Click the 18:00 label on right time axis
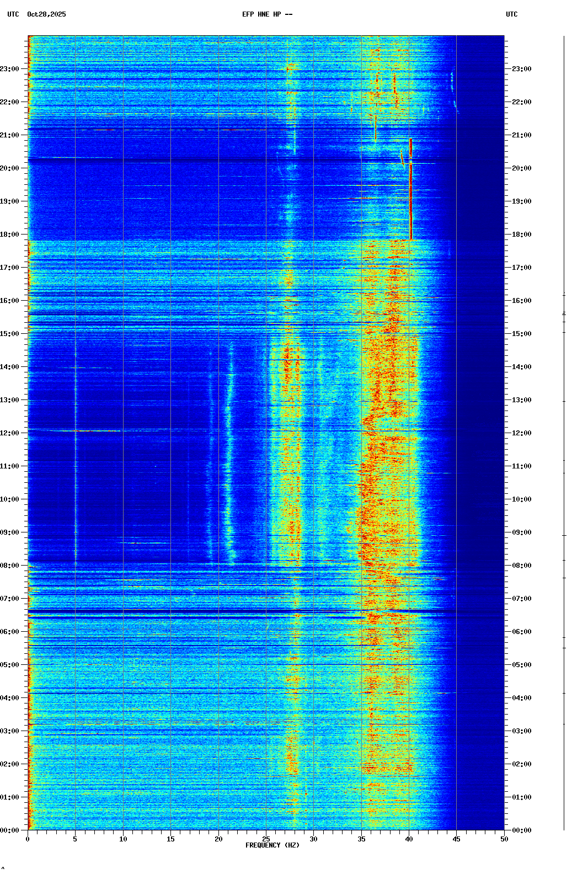The width and height of the screenshot is (588, 874). coord(521,235)
